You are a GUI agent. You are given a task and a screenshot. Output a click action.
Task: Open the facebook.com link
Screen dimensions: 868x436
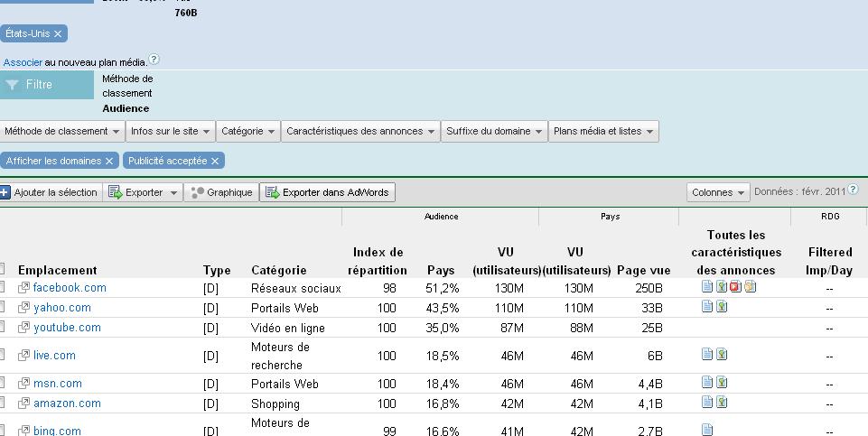70,288
